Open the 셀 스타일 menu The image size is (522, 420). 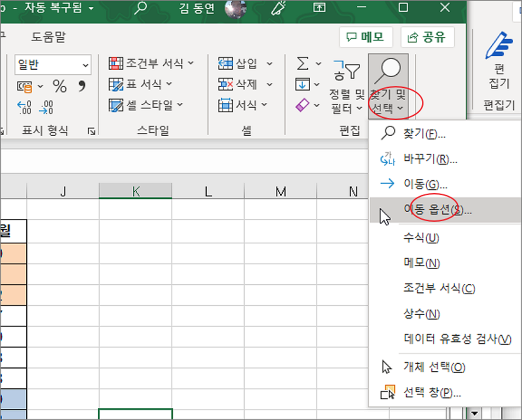(146, 105)
